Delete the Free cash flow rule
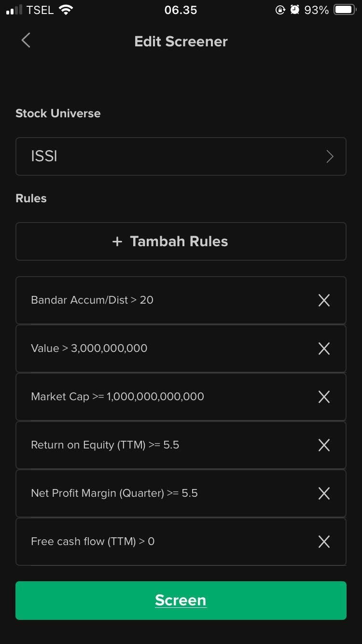 324,542
